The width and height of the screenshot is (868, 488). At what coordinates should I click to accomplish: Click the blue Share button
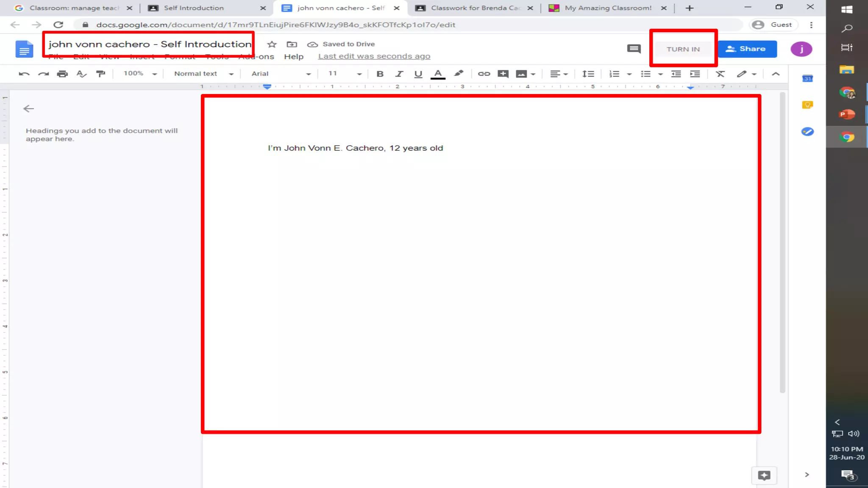[747, 49]
